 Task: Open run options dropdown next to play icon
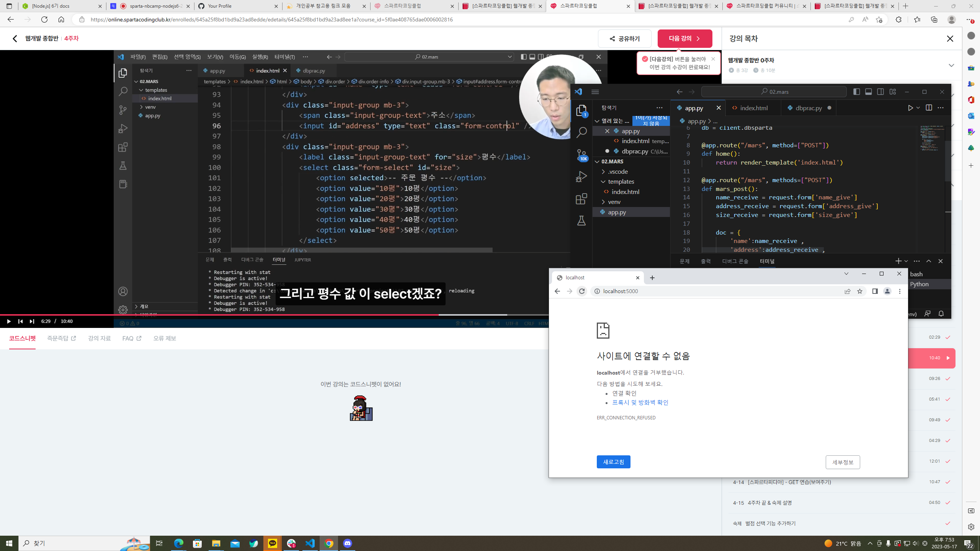click(918, 108)
